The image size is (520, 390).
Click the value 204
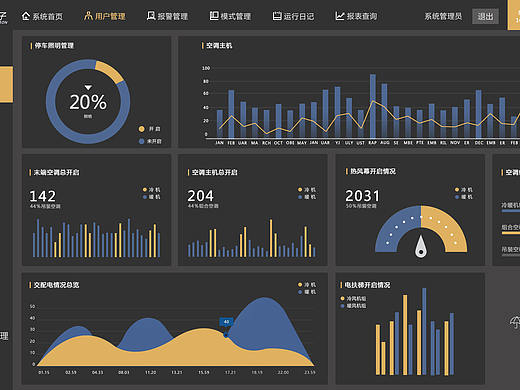(200, 196)
